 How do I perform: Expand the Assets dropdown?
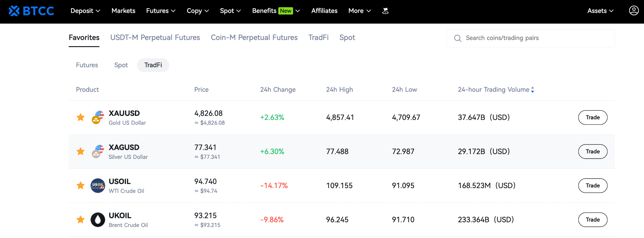pos(600,11)
